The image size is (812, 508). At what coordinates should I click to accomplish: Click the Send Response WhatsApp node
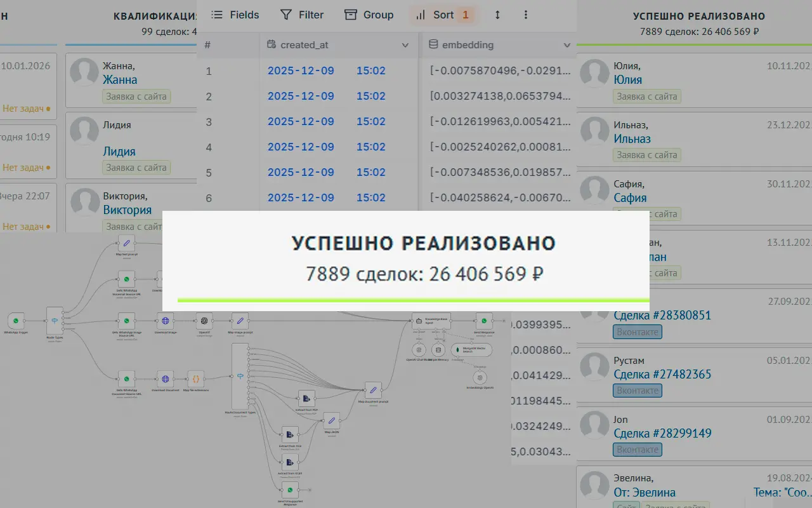click(483, 321)
